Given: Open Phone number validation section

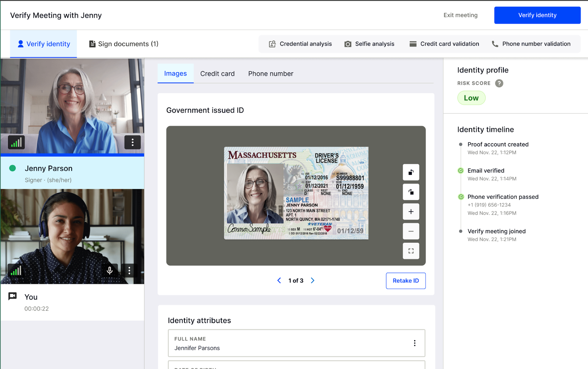Looking at the screenshot, I should pos(531,44).
